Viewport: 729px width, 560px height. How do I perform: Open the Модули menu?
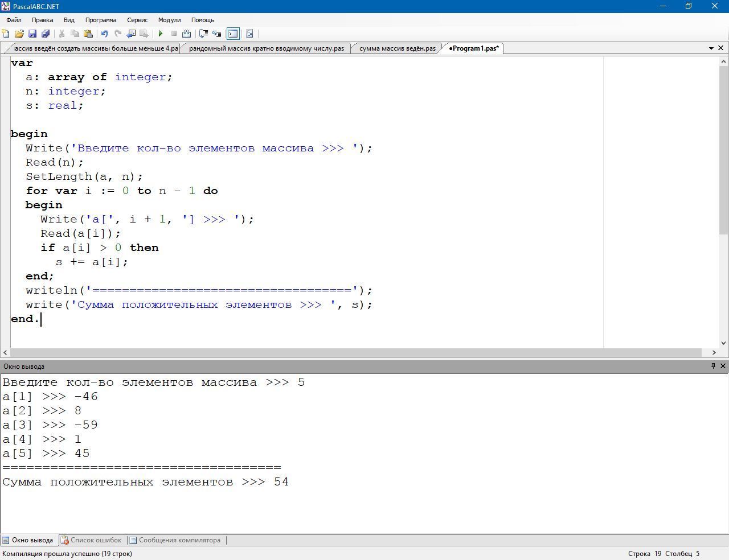[x=169, y=20]
